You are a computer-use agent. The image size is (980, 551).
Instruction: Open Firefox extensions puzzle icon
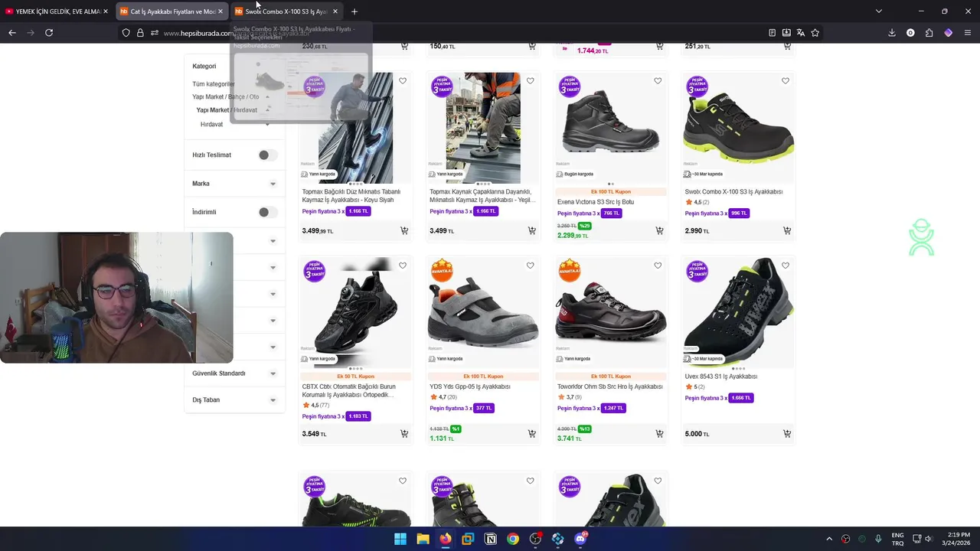point(929,33)
